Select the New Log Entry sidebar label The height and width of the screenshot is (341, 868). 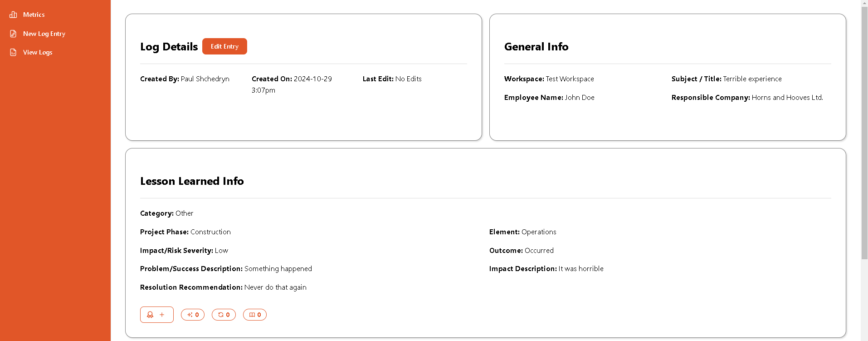click(x=44, y=34)
